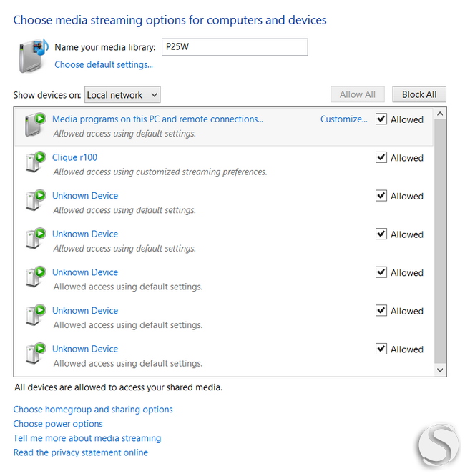Uncheck Allowed for Clique r100
465x476 pixels.
point(381,157)
